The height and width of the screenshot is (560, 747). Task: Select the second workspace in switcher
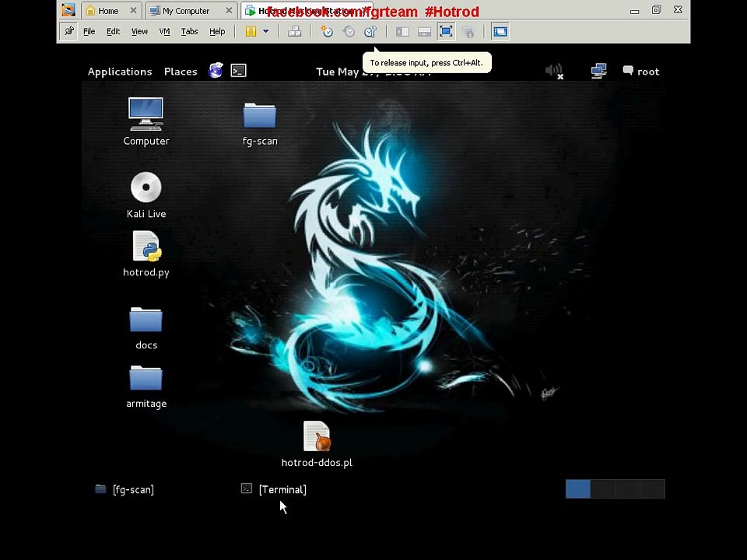(x=602, y=489)
